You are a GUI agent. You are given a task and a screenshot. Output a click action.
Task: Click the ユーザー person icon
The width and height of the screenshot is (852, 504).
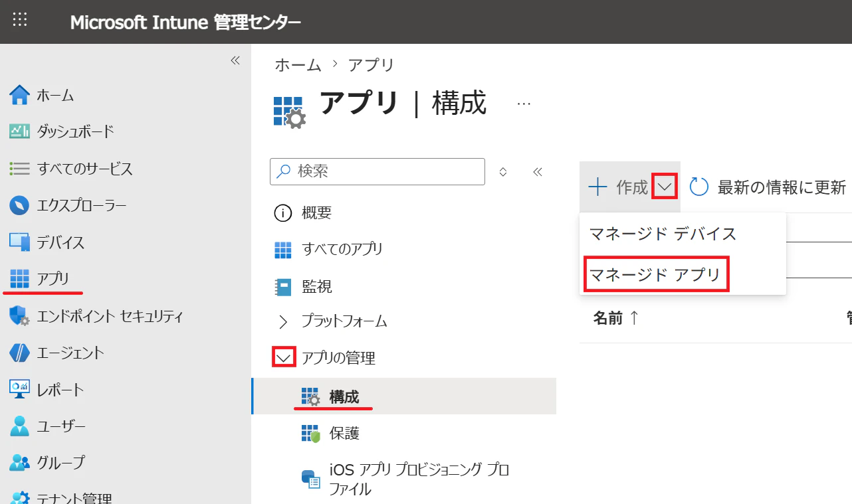tap(20, 426)
